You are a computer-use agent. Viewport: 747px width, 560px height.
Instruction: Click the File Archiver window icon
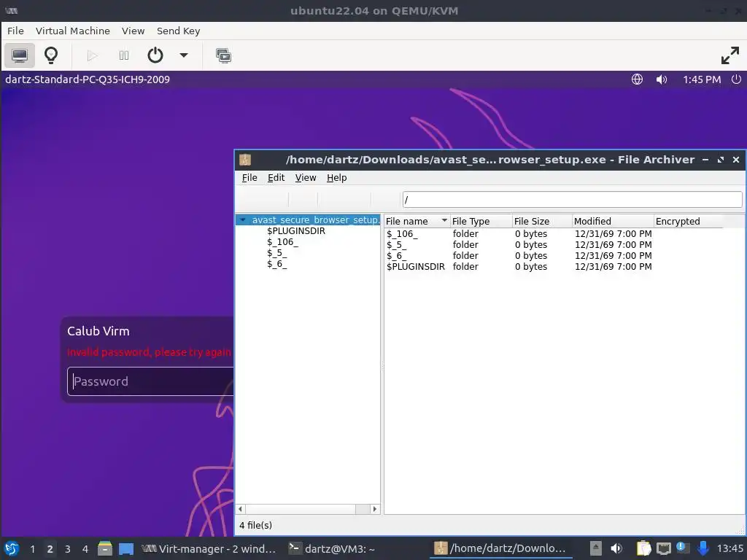point(245,160)
